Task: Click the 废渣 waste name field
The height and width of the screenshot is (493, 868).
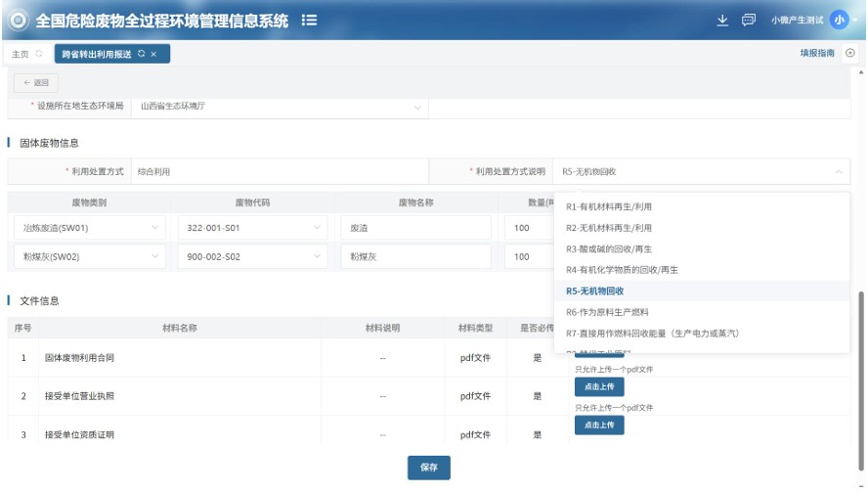Action: click(x=415, y=228)
